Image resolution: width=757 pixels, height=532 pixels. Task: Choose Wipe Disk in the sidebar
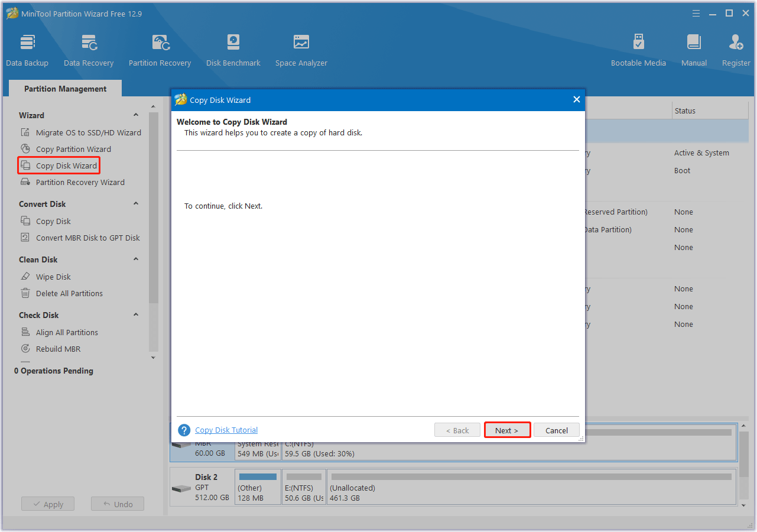(x=53, y=277)
